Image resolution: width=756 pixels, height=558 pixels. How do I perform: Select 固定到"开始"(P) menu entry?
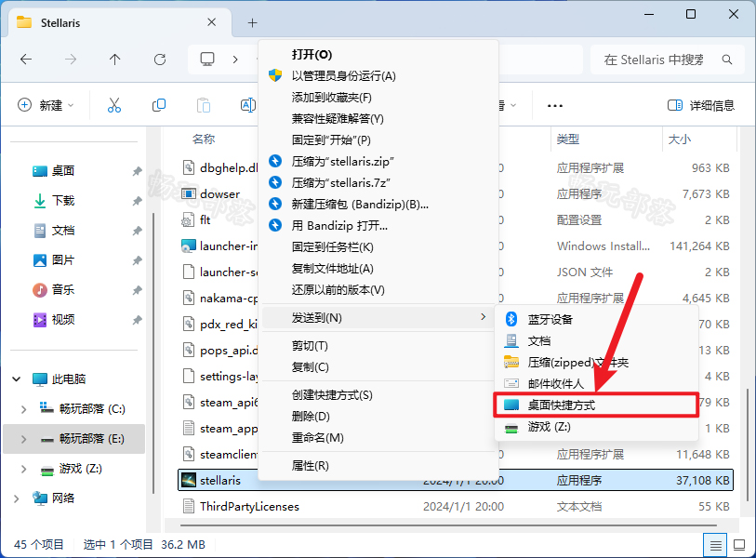coord(378,140)
